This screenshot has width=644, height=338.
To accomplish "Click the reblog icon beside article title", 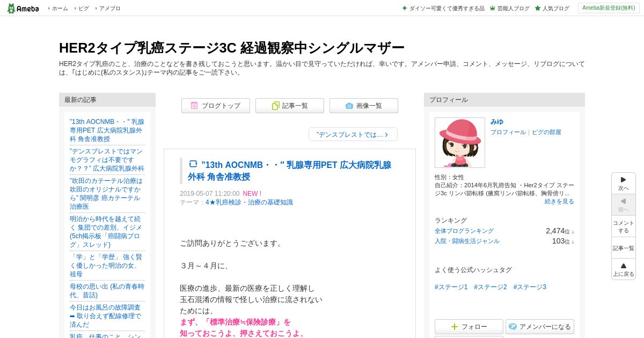I will pyautogui.click(x=193, y=164).
